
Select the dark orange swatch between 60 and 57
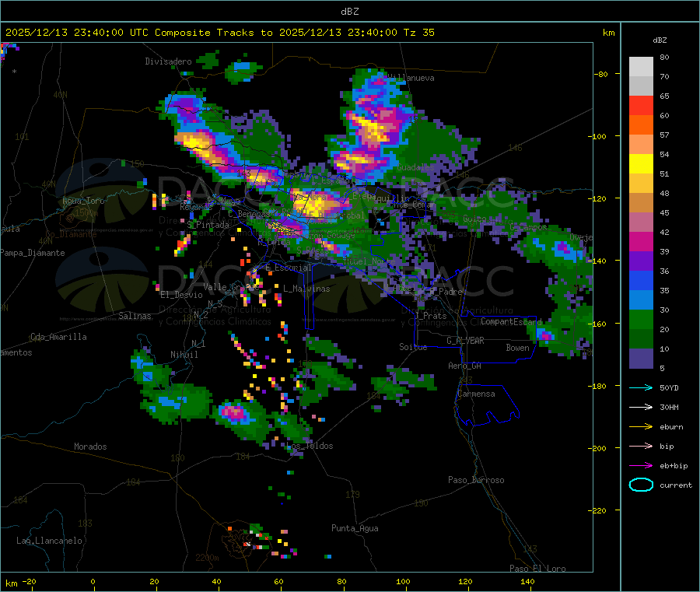[x=641, y=125]
